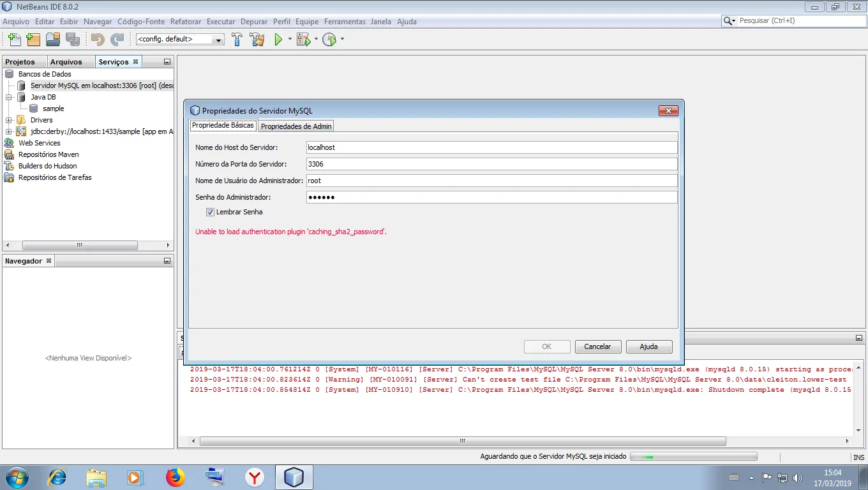Switch to the Propriedades de Admin tab
The image size is (868, 490).
296,126
